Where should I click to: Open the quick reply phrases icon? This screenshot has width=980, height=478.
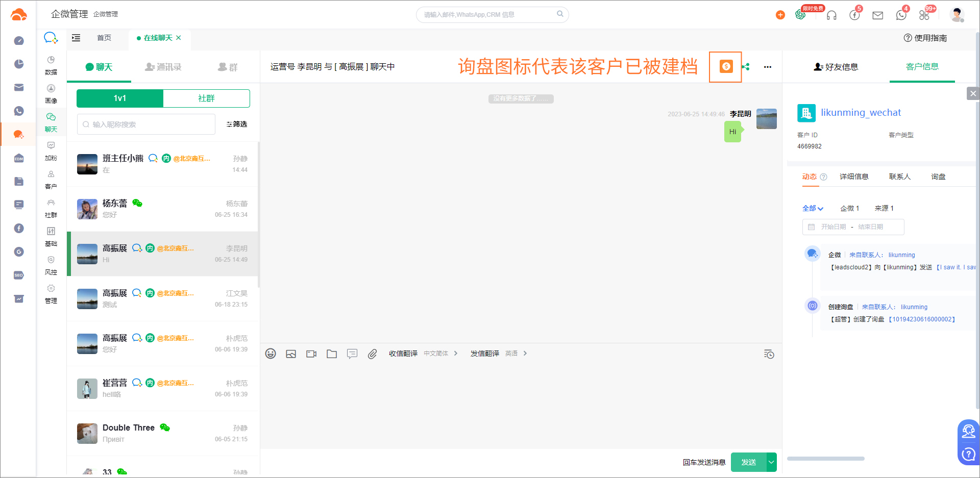tap(352, 354)
